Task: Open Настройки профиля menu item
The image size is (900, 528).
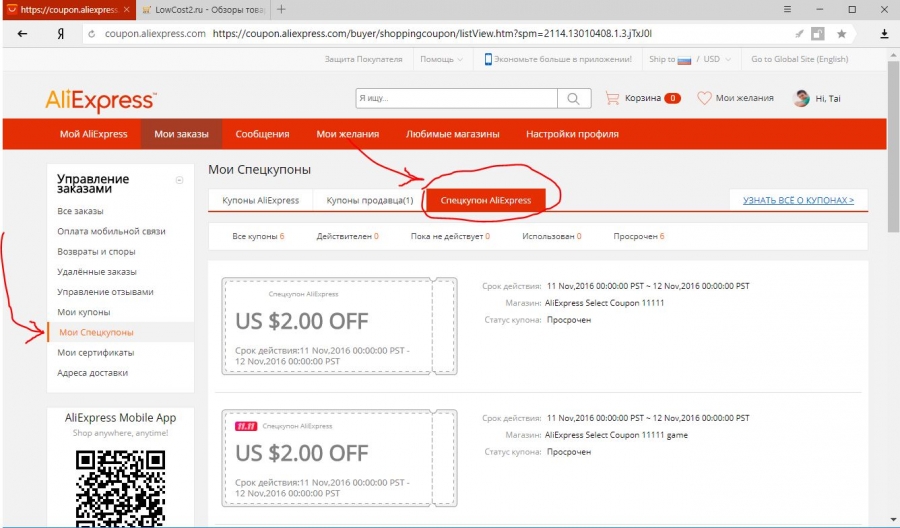Action: click(x=572, y=134)
